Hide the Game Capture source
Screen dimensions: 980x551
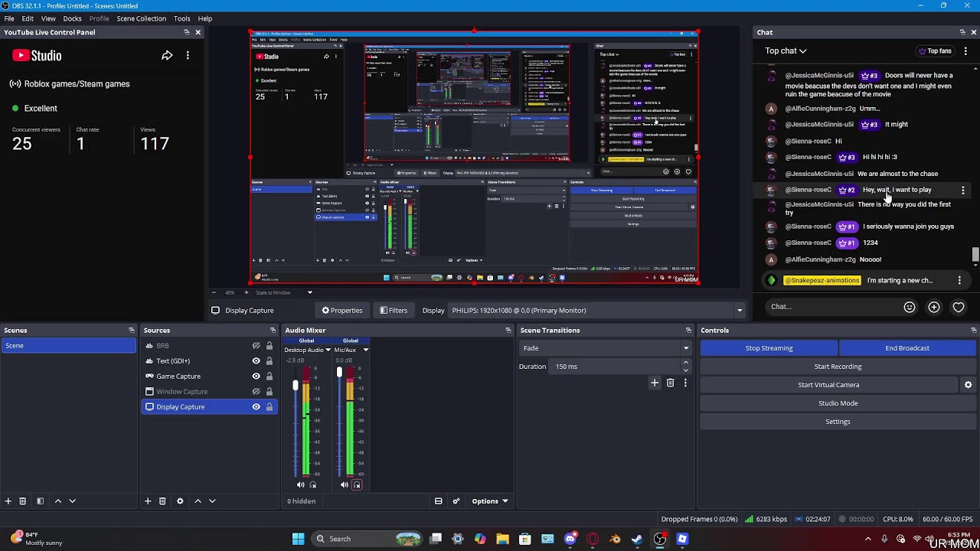coord(256,377)
